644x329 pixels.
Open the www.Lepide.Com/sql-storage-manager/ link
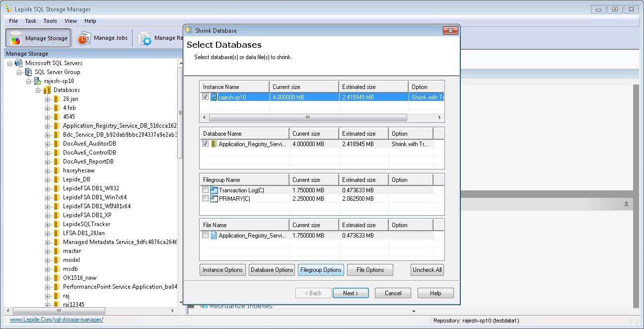(57, 320)
